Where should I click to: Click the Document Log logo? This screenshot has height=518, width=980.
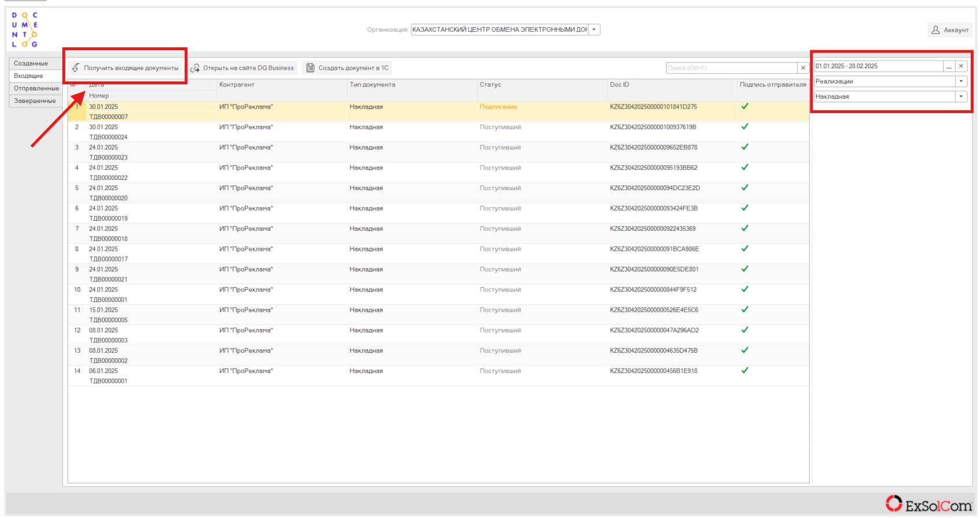point(25,30)
